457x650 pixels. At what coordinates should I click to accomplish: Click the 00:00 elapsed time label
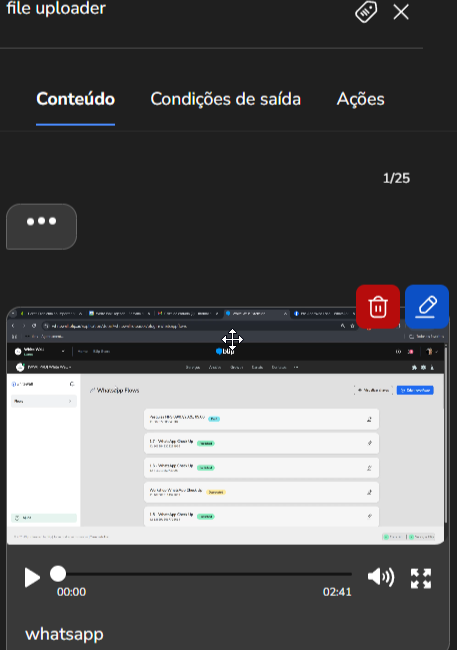[x=71, y=592]
